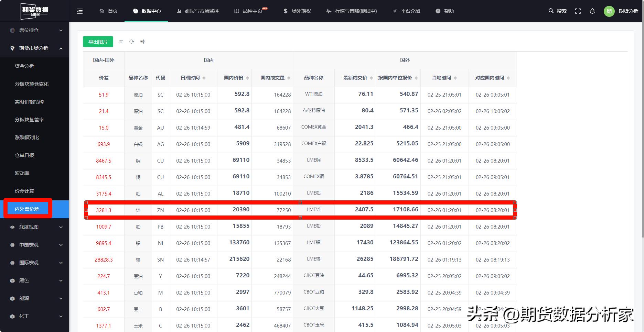Open the notification bell

(x=592, y=11)
